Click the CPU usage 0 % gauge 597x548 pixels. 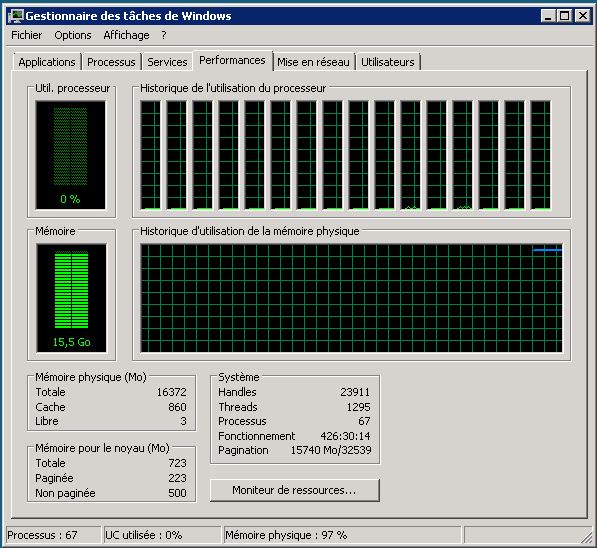click(70, 155)
